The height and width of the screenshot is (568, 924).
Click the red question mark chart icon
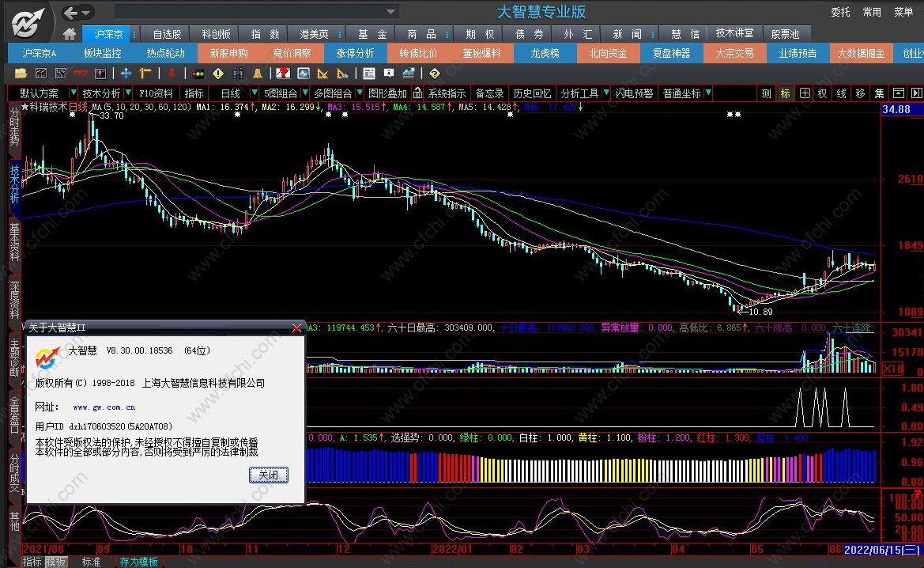[283, 73]
